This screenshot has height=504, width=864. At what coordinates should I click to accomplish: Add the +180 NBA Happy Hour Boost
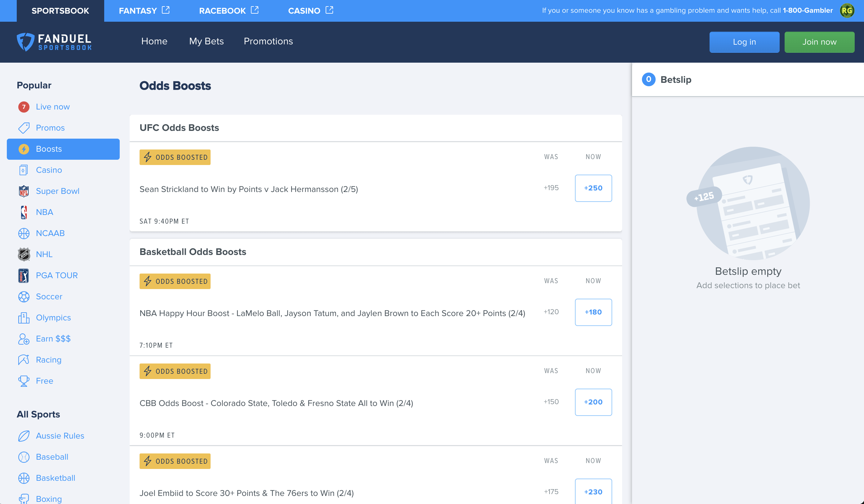tap(593, 312)
